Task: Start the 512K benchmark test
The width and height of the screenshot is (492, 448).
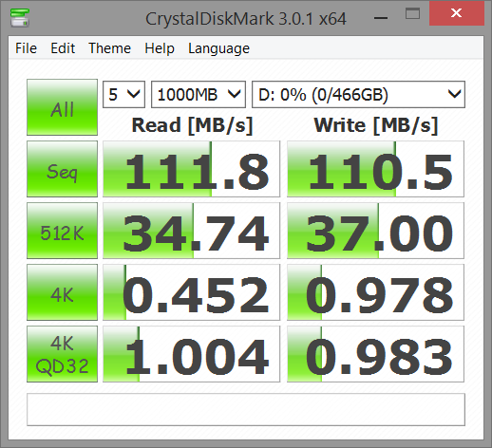Action: [x=62, y=231]
